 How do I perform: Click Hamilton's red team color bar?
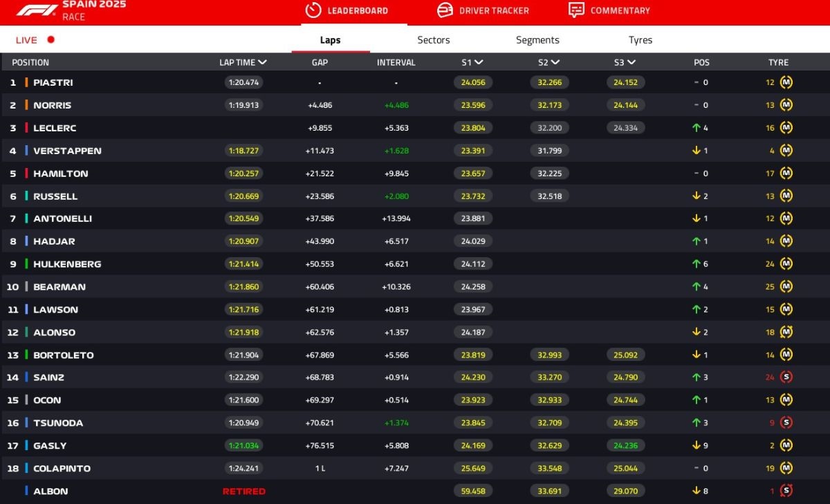pos(26,174)
